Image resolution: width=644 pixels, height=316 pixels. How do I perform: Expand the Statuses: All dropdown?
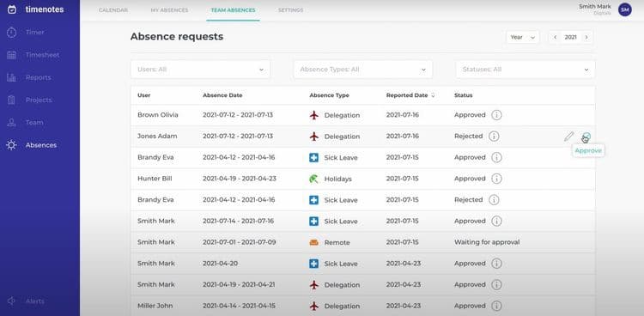click(x=526, y=70)
